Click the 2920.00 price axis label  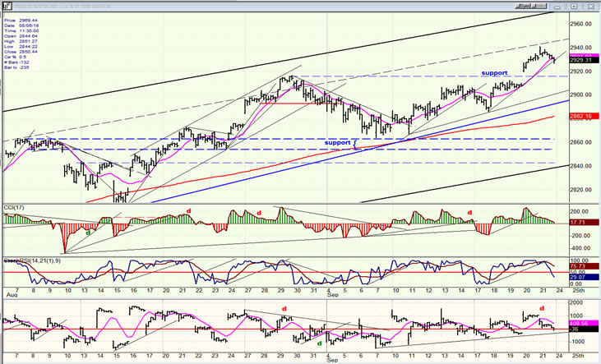pyautogui.click(x=583, y=71)
